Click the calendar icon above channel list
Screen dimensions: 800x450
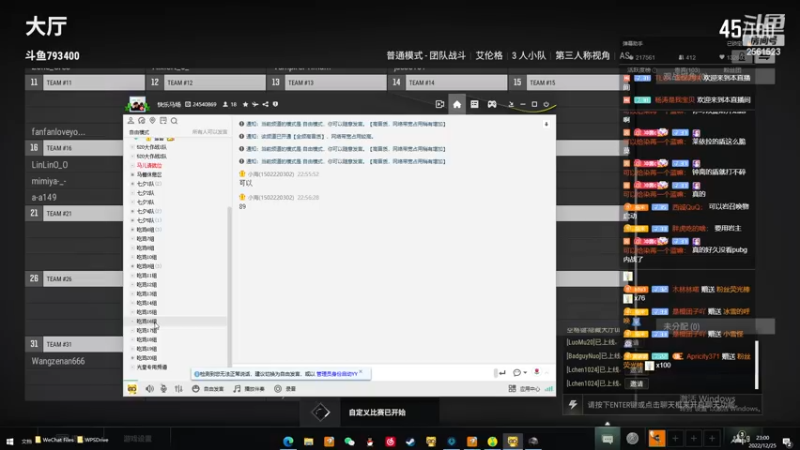tap(163, 121)
